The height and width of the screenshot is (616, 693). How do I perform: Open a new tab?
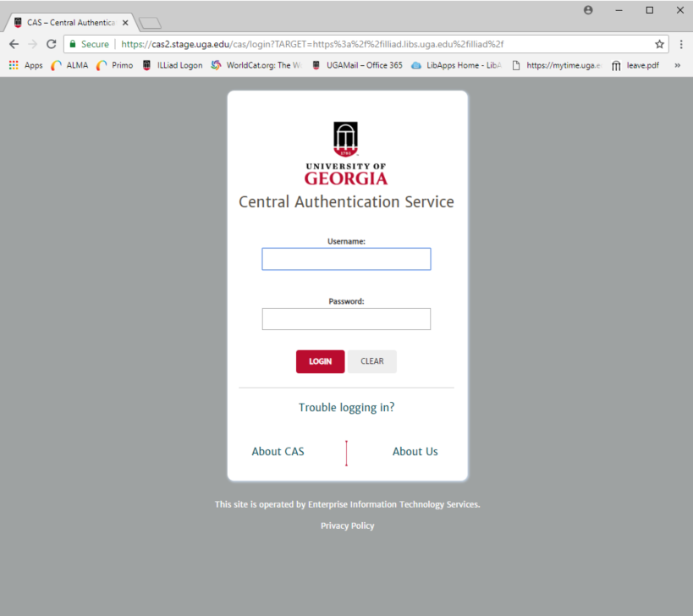[x=149, y=22]
